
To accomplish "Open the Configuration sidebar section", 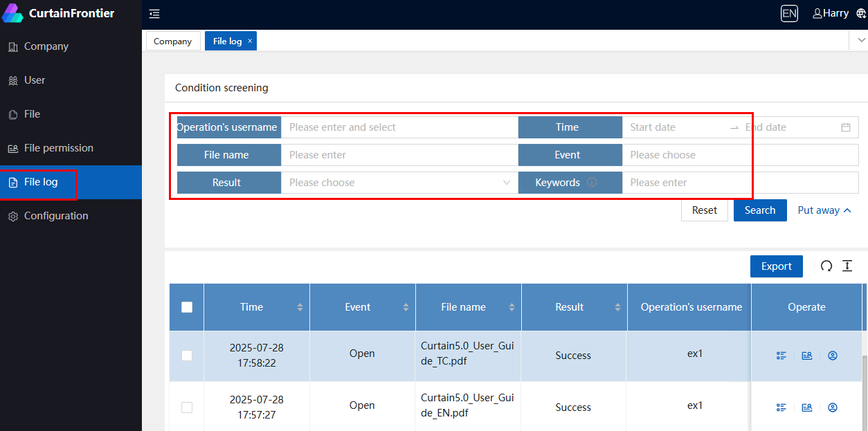I will click(71, 216).
